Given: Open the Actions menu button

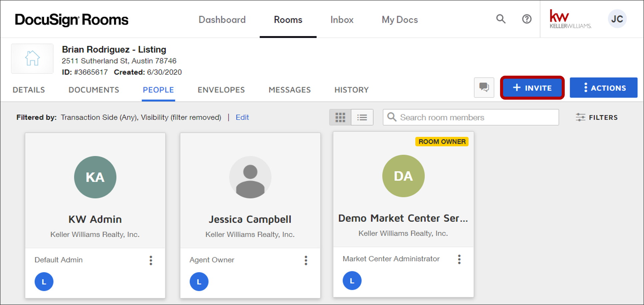Looking at the screenshot, I should click(x=604, y=88).
